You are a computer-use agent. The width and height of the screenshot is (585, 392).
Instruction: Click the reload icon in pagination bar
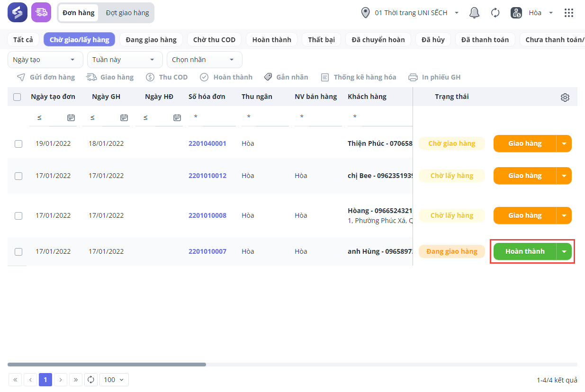[x=91, y=380]
